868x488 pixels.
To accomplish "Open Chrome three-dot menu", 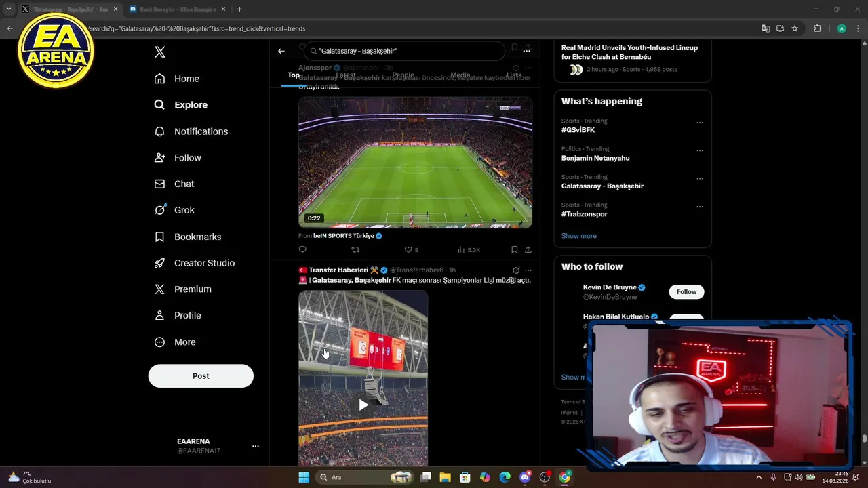I will tap(858, 28).
